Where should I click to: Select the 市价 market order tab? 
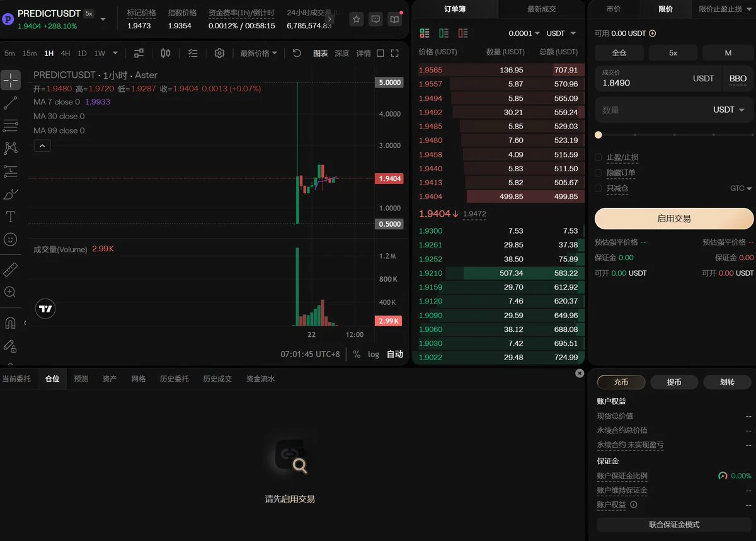[x=614, y=9]
